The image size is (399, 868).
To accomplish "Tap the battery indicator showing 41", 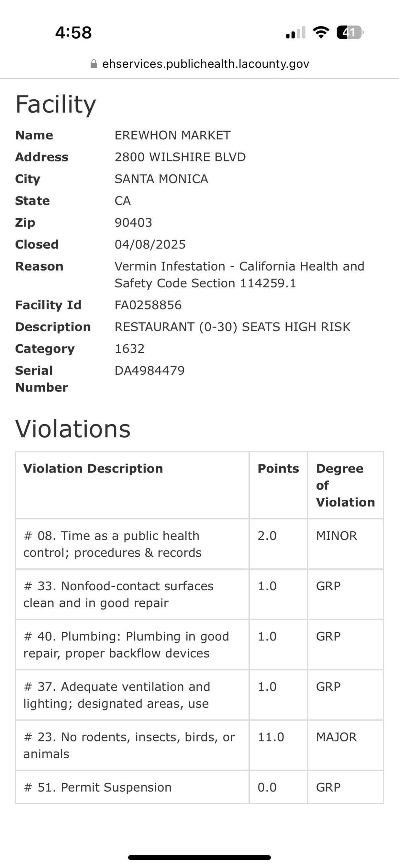I will pyautogui.click(x=349, y=32).
